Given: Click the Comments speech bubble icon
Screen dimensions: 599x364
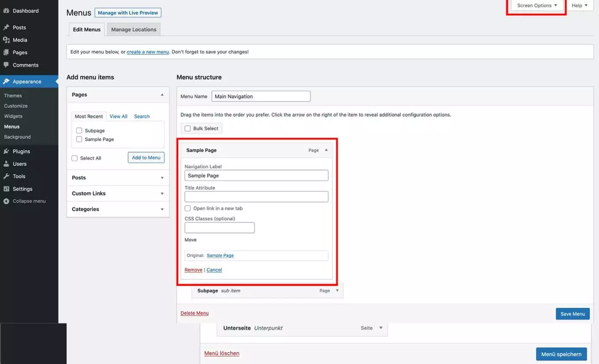Looking at the screenshot, I should [6, 65].
